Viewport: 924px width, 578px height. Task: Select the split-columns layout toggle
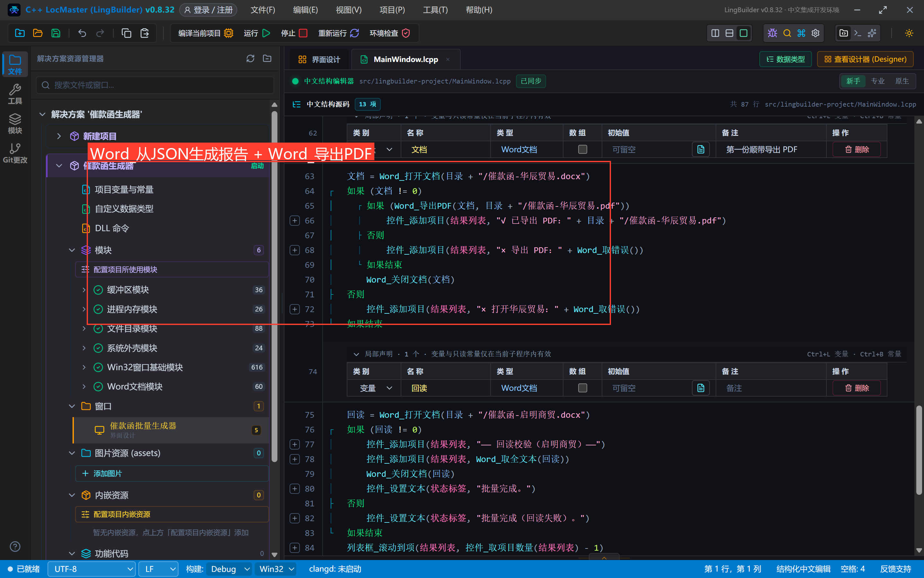(x=715, y=33)
